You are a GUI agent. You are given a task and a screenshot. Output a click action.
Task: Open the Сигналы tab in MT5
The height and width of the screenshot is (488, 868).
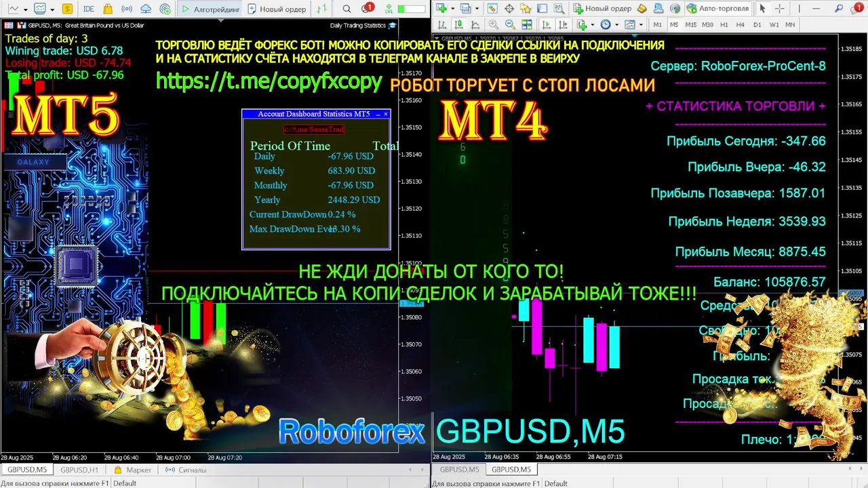tap(186, 470)
